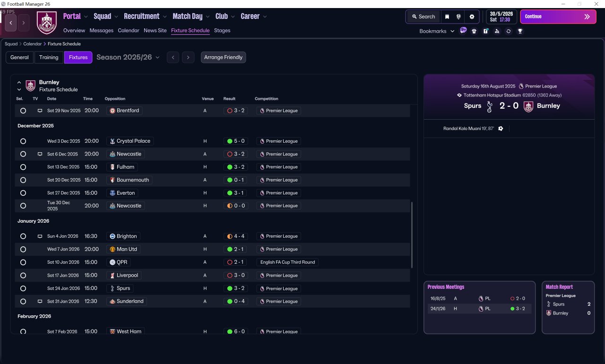Open the world globe icon in top bar
Screen dimensions: 605x364
click(x=458, y=17)
